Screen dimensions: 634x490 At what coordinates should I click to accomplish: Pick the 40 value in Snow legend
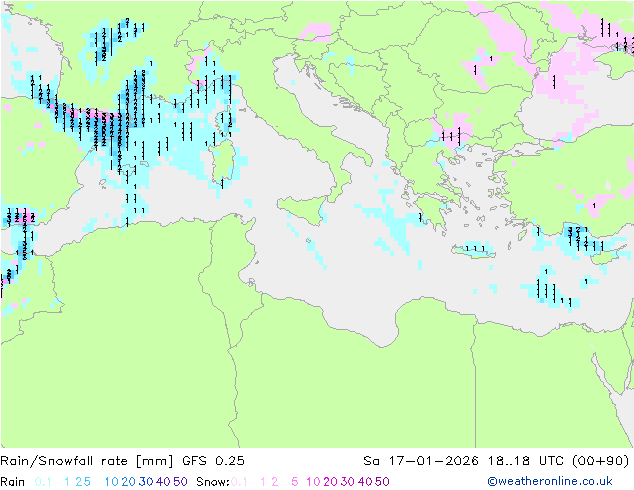tap(365, 482)
